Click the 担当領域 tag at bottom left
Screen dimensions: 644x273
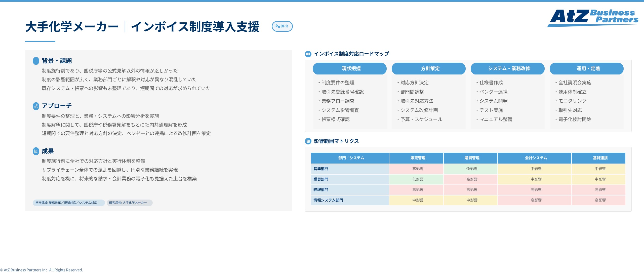click(x=68, y=202)
